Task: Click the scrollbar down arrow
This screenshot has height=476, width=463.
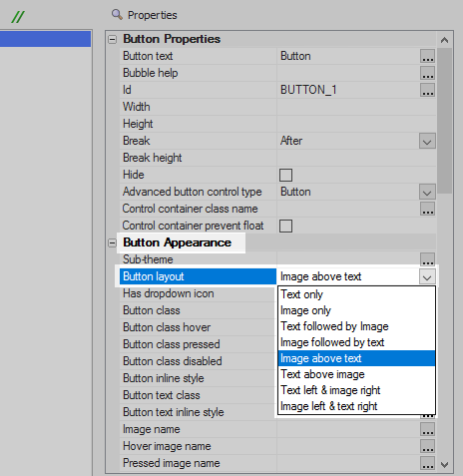Action: [x=445, y=465]
